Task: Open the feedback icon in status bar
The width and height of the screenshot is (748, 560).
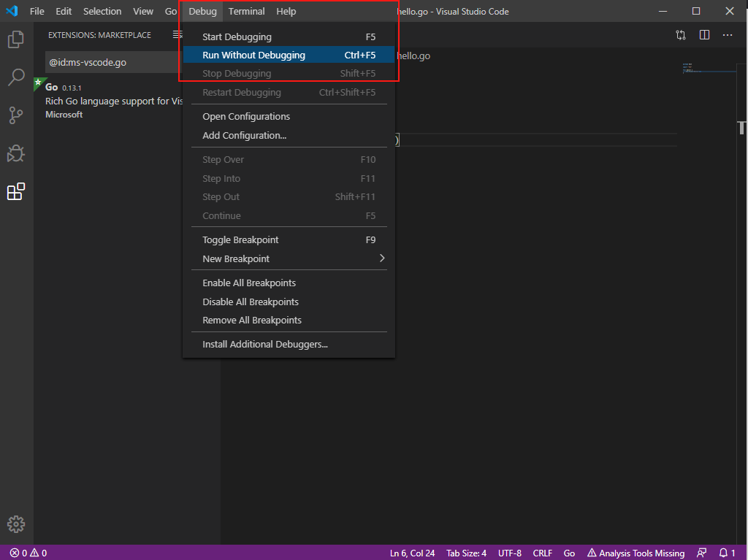Action: [701, 553]
